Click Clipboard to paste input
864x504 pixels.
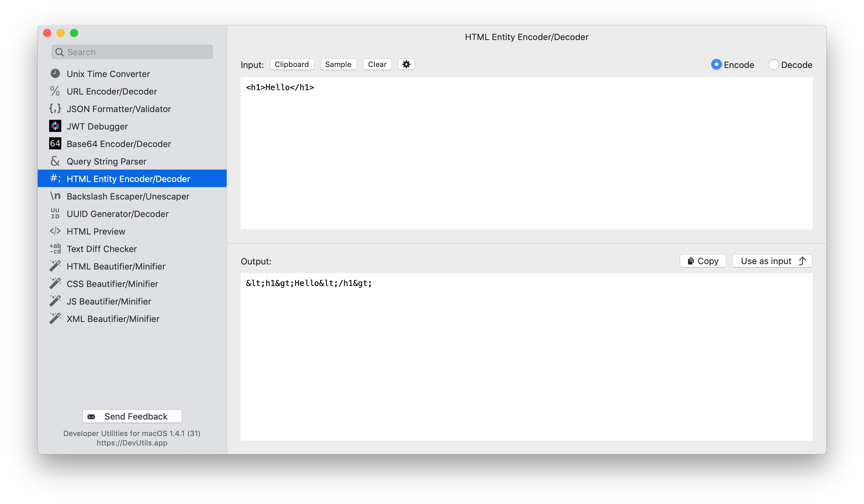292,64
